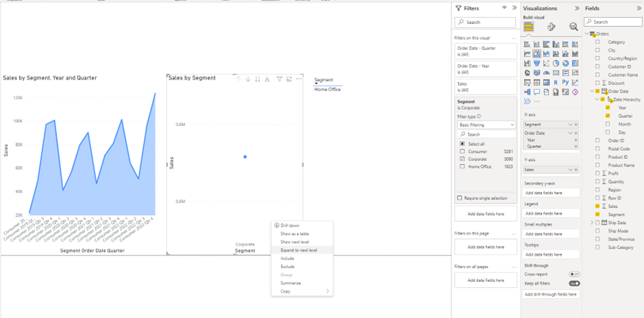The image size is (644, 318).
Task: Collapse the Visualizations pane with chevrons
Action: click(x=577, y=8)
